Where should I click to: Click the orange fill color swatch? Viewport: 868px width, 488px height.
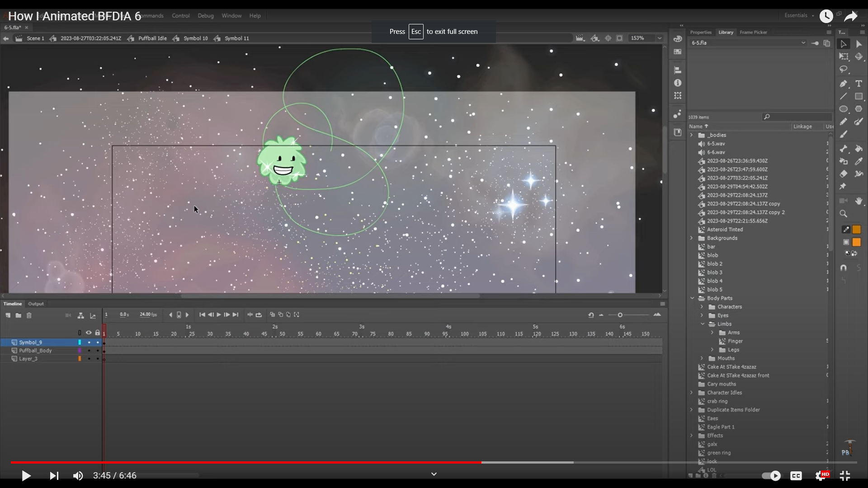tap(856, 242)
